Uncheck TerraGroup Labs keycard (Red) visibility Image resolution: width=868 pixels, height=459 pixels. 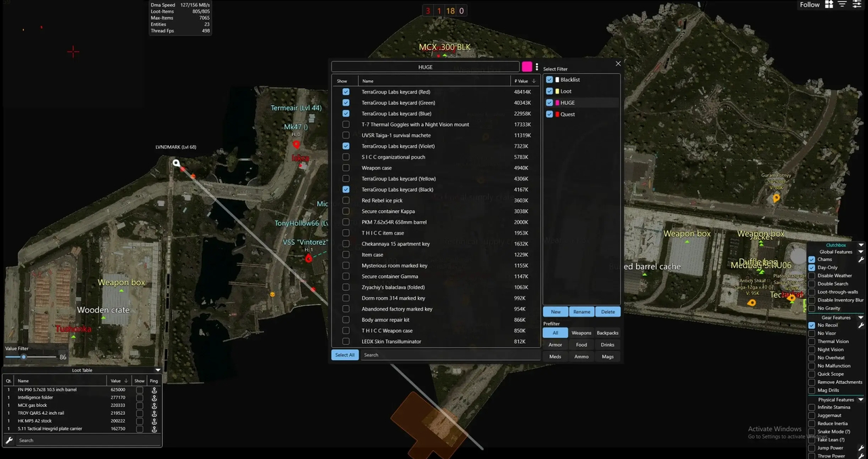346,92
